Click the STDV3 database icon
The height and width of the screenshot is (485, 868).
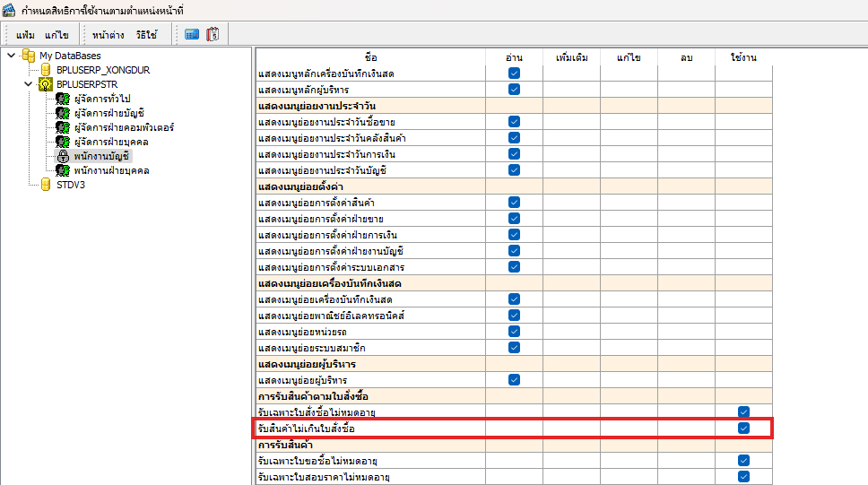46,185
